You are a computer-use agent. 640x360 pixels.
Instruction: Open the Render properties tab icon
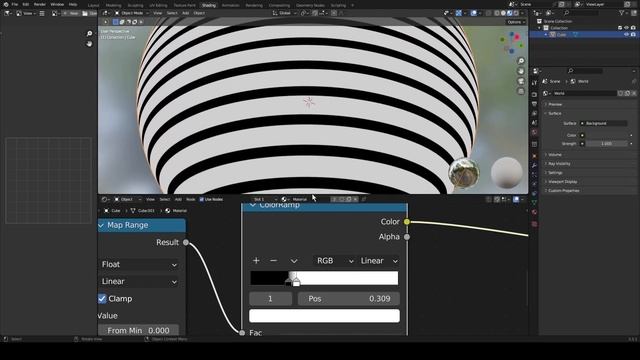click(534, 94)
